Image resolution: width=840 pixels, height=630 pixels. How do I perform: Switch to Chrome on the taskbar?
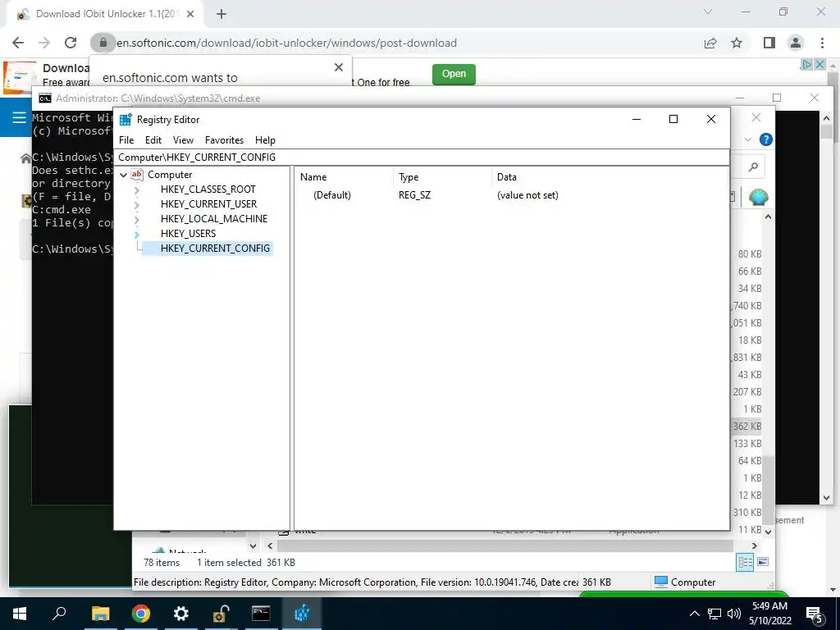pos(140,614)
